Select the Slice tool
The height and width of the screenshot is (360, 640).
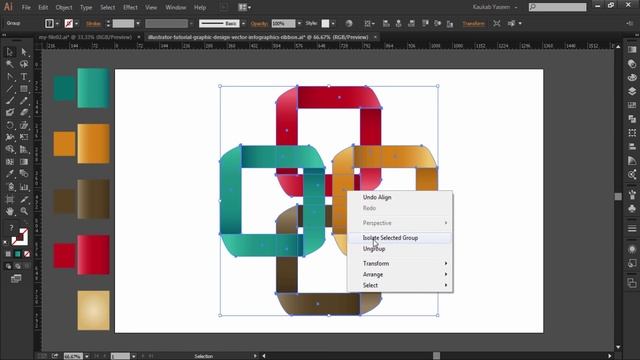coord(24,199)
